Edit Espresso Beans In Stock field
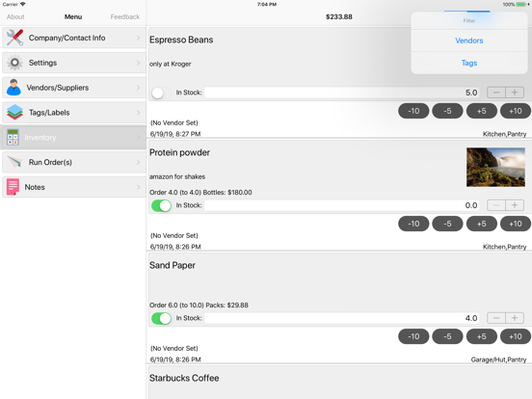 (342, 93)
